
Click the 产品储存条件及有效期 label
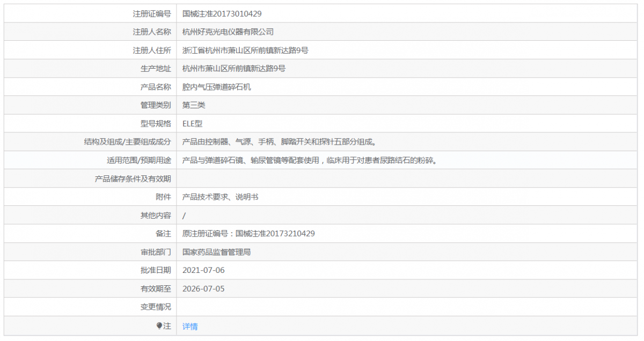133,179
